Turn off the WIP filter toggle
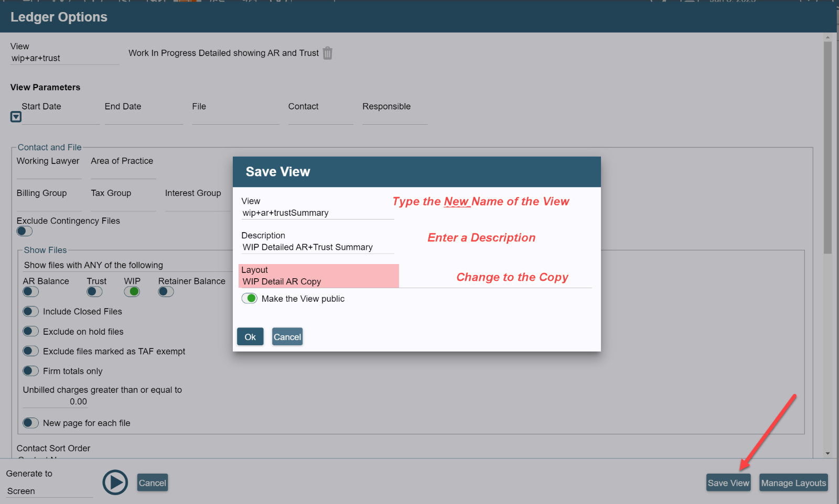 coord(132,291)
